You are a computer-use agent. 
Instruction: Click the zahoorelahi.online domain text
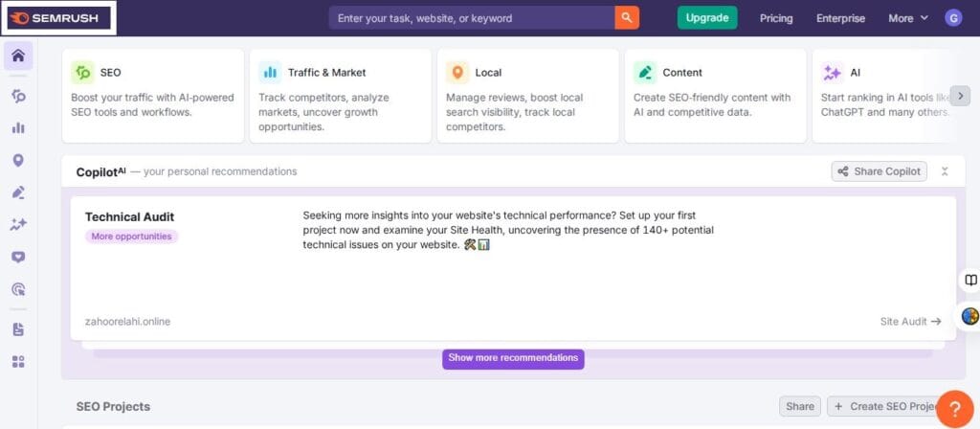[x=127, y=322]
